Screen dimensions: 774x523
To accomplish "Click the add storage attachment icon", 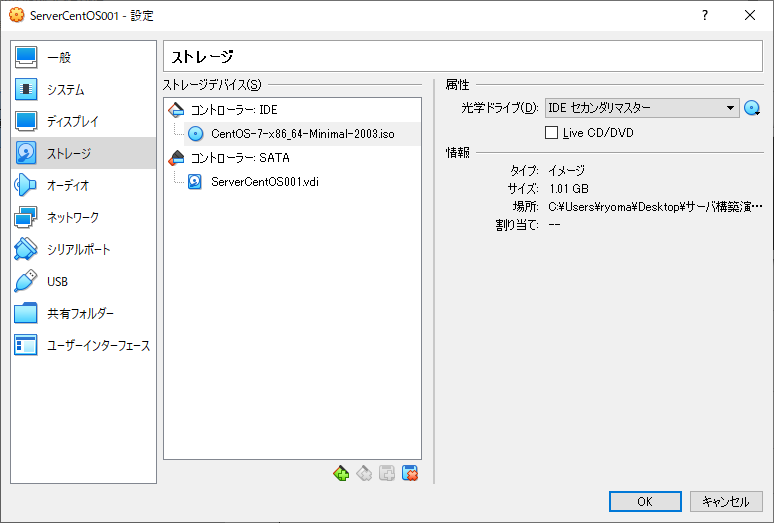I will tap(387, 473).
